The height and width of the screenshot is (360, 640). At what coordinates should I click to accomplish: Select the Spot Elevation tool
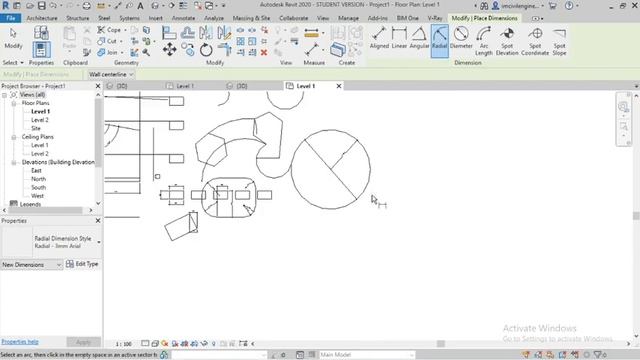[507, 41]
